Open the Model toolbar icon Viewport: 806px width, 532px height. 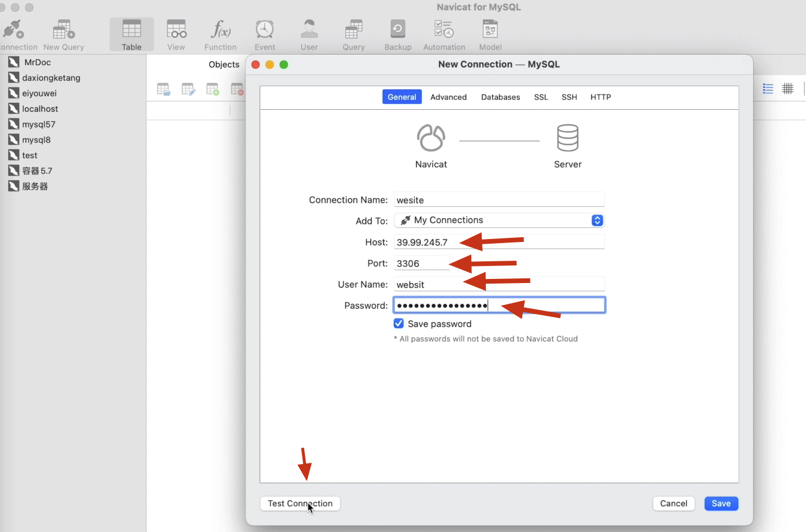(490, 35)
